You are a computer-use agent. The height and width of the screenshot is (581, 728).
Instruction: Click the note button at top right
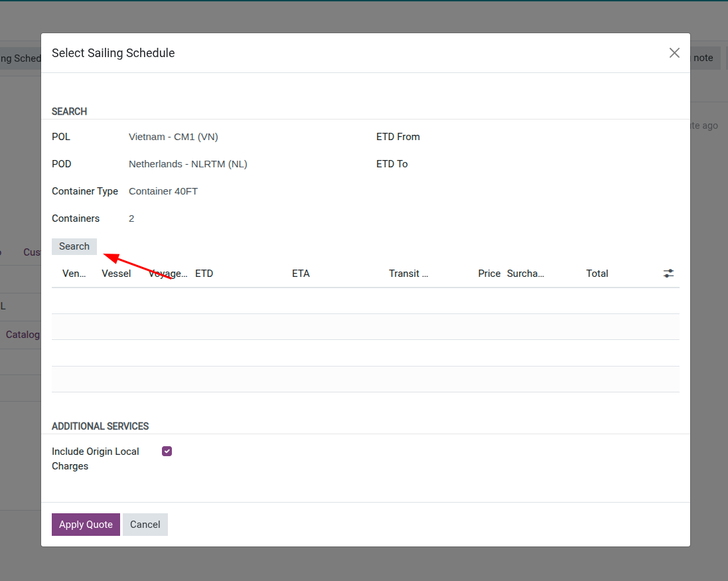pyautogui.click(x=703, y=58)
